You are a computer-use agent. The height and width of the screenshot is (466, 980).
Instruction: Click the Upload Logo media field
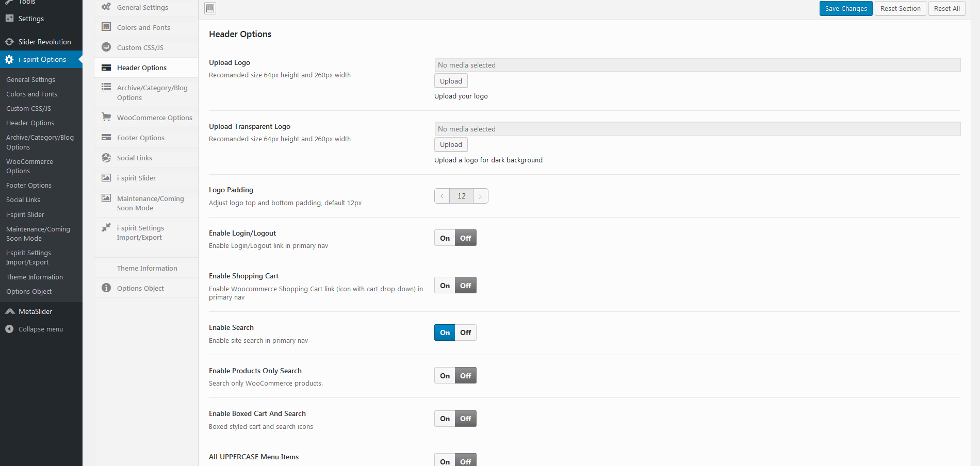click(x=697, y=65)
